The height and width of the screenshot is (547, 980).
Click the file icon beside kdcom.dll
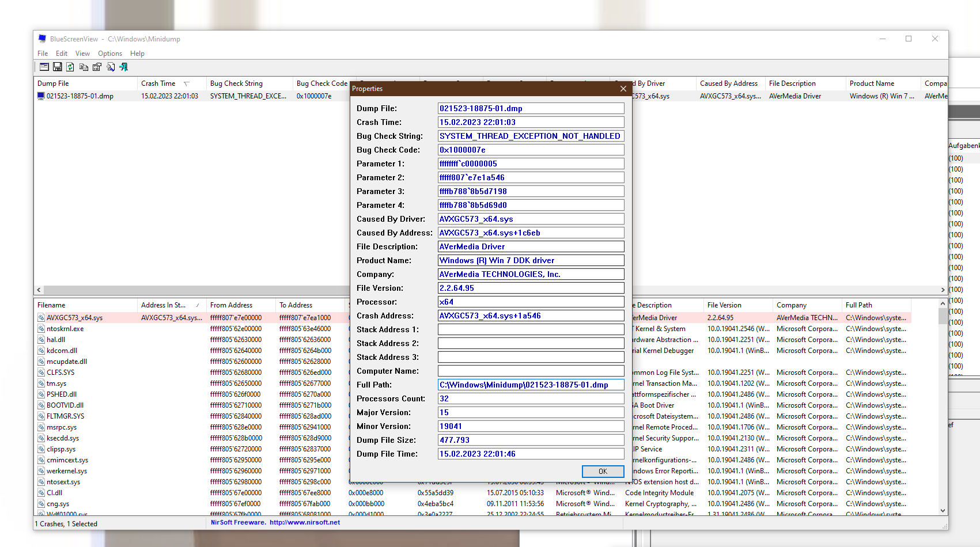41,351
